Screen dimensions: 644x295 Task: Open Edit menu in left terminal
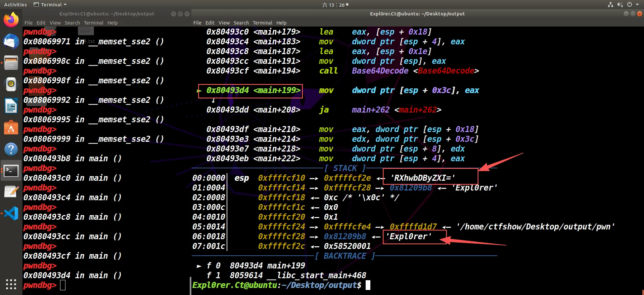[x=41, y=23]
